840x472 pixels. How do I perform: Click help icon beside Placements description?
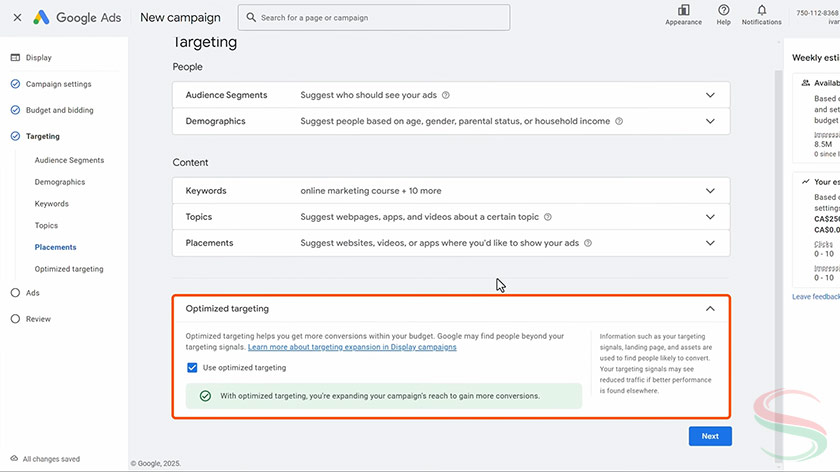(x=588, y=242)
